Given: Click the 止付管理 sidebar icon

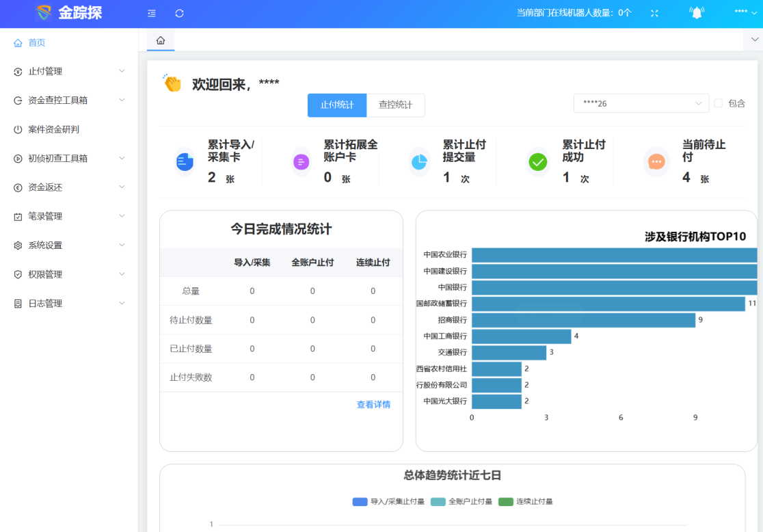Looking at the screenshot, I should 18,72.
